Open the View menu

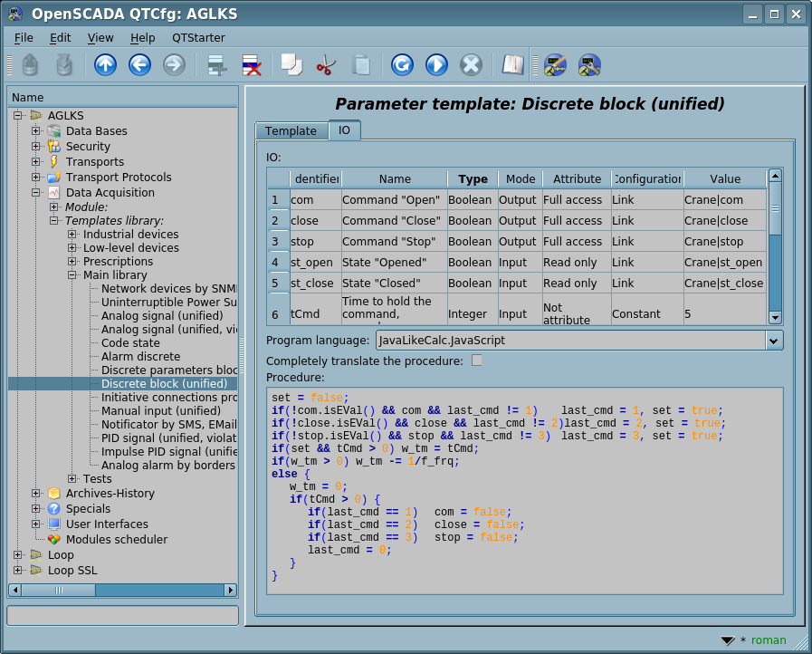pos(100,38)
